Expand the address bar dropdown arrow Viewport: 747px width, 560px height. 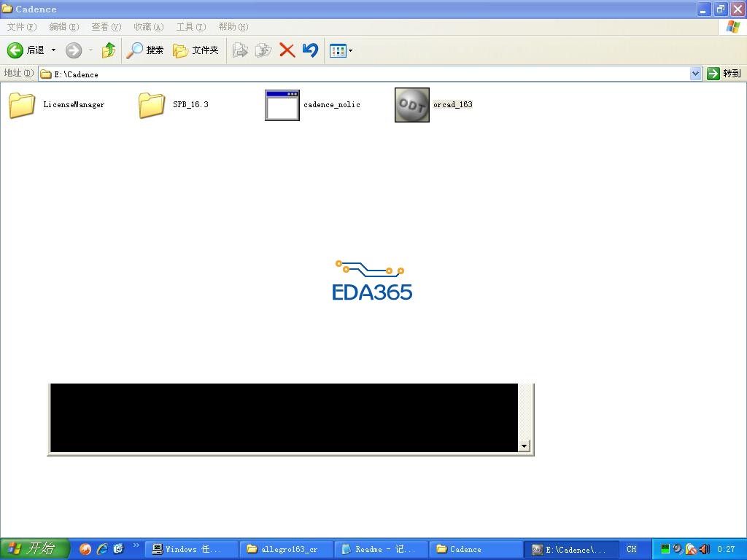695,74
